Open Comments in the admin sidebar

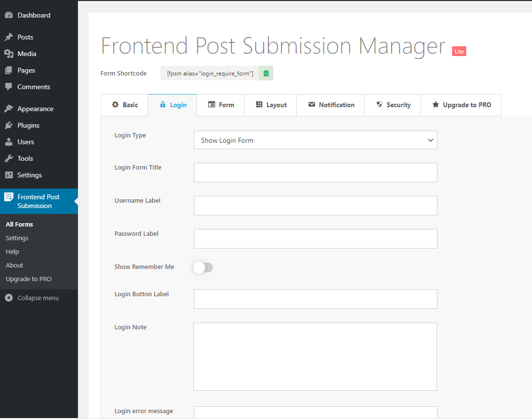pos(39,87)
